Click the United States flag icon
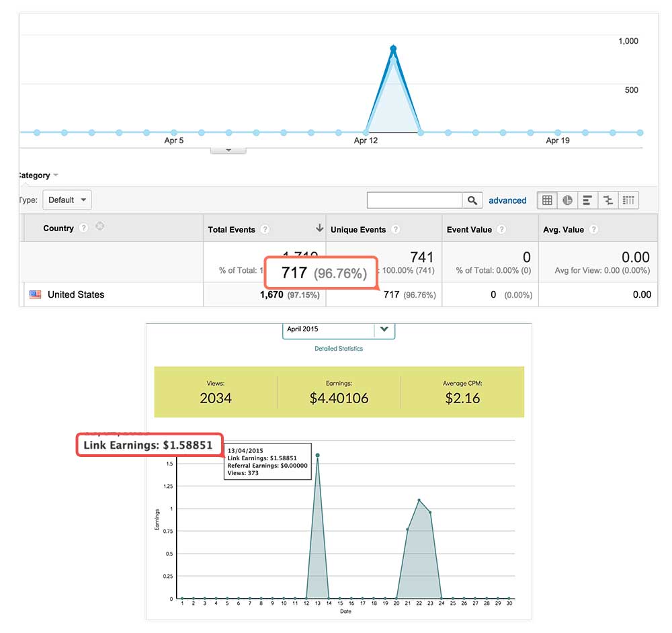This screenshot has height=633, width=672. click(35, 294)
